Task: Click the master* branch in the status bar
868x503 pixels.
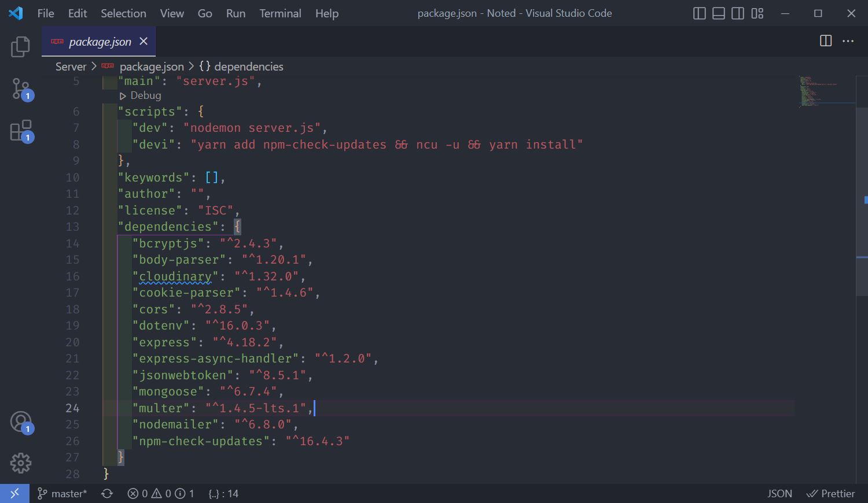Action: [x=62, y=494]
